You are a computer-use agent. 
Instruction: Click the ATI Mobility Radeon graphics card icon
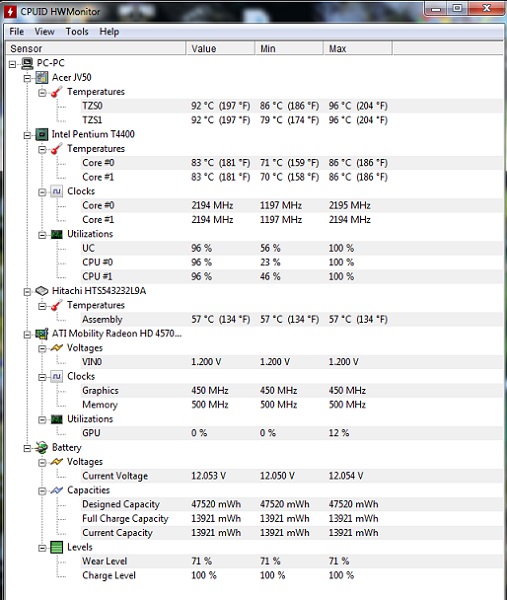(42, 334)
